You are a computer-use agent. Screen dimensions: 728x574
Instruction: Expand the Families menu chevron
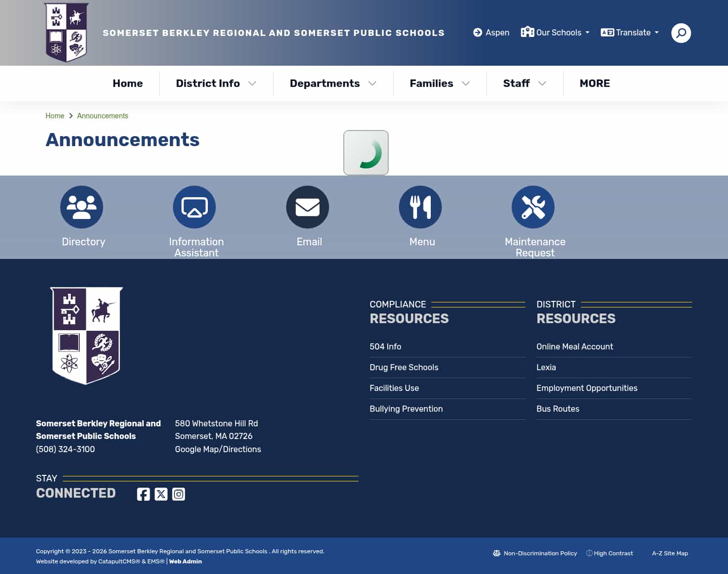tap(466, 83)
